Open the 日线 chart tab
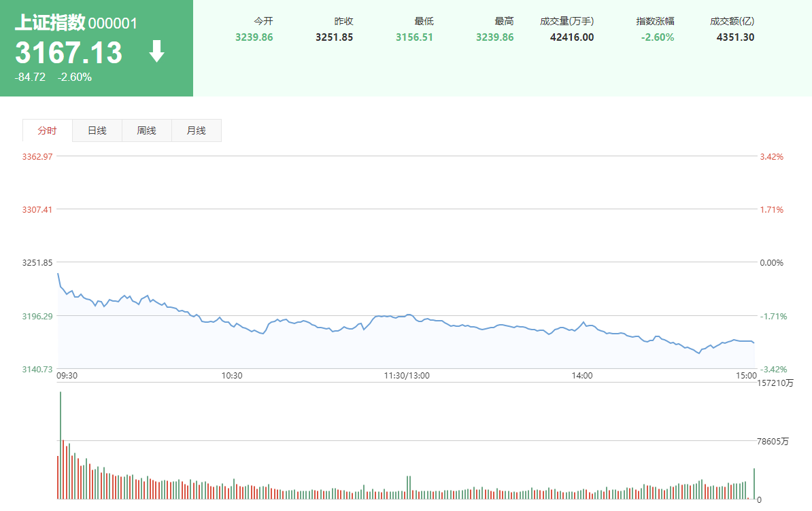Screen dimensions: 812x511 tap(97, 130)
